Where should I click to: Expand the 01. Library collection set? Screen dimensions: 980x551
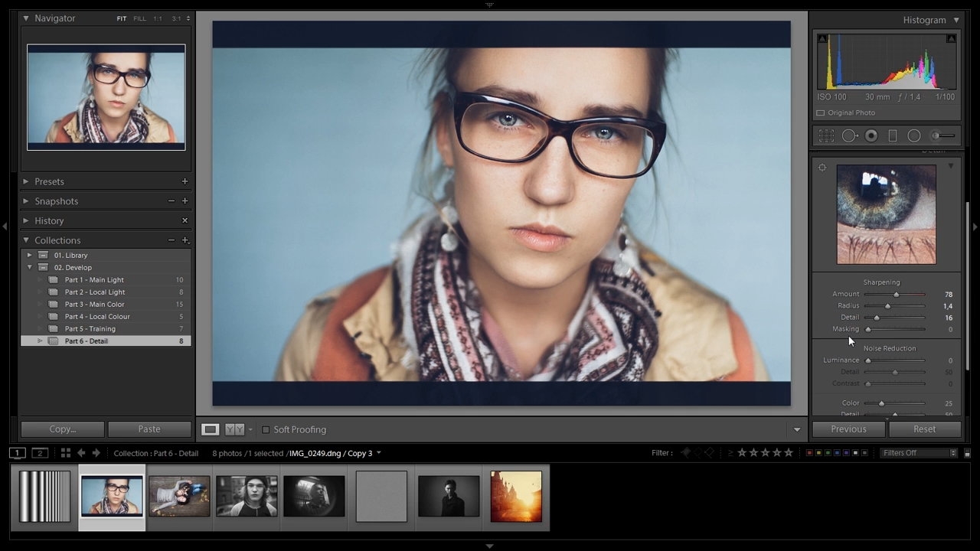tap(30, 255)
